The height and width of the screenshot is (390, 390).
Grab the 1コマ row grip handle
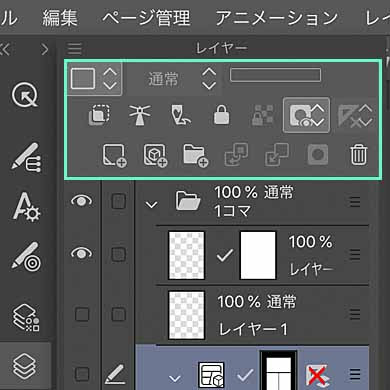[355, 202]
